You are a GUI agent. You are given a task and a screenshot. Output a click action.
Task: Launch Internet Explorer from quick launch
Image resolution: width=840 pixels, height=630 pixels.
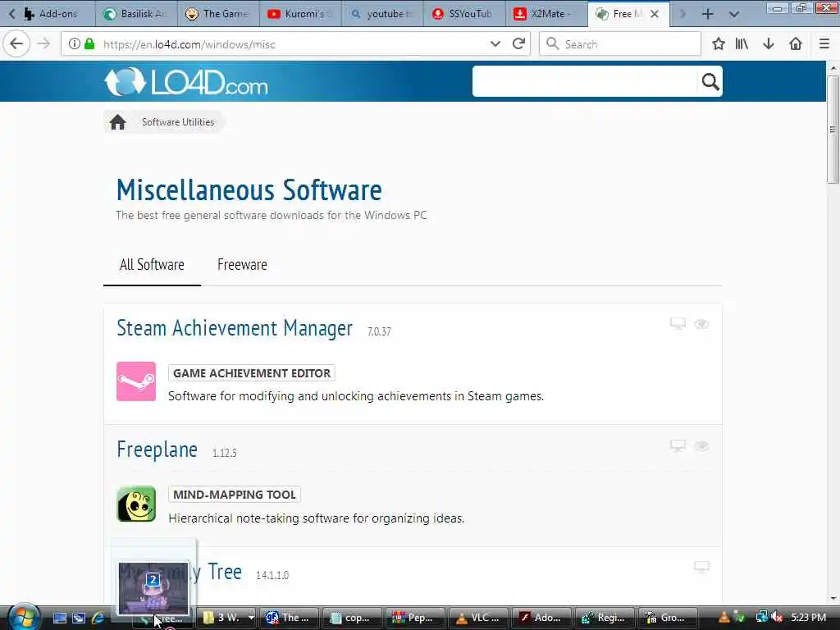(98, 618)
